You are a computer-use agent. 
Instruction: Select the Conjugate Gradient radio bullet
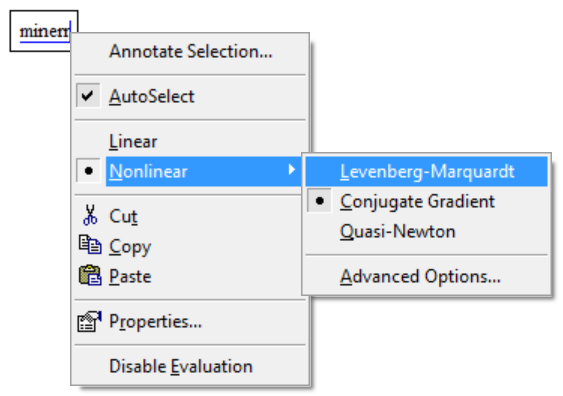(x=320, y=201)
